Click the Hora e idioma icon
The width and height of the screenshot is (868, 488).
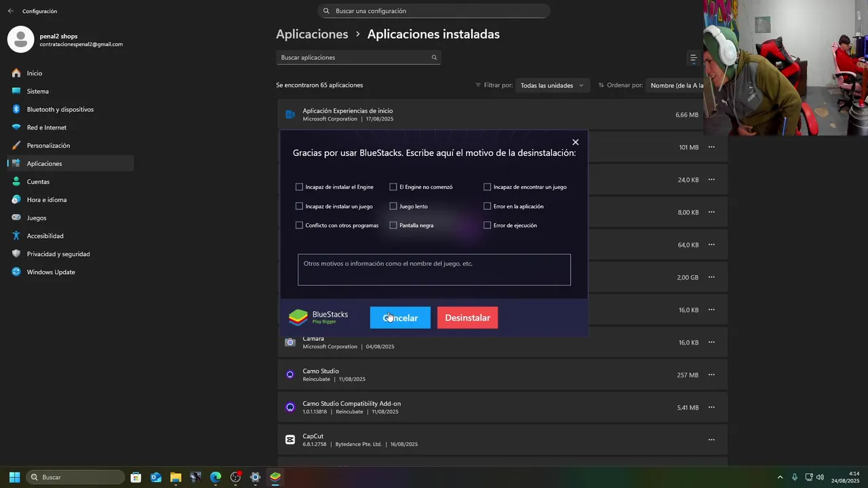click(16, 199)
